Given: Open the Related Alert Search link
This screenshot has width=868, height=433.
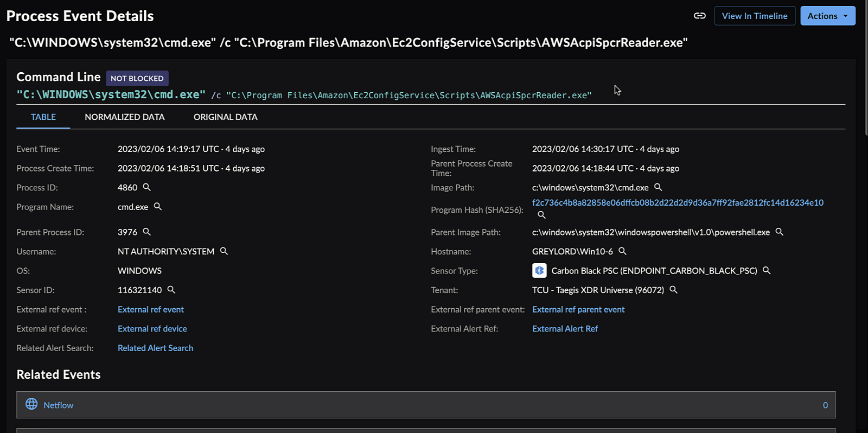Looking at the screenshot, I should [155, 348].
